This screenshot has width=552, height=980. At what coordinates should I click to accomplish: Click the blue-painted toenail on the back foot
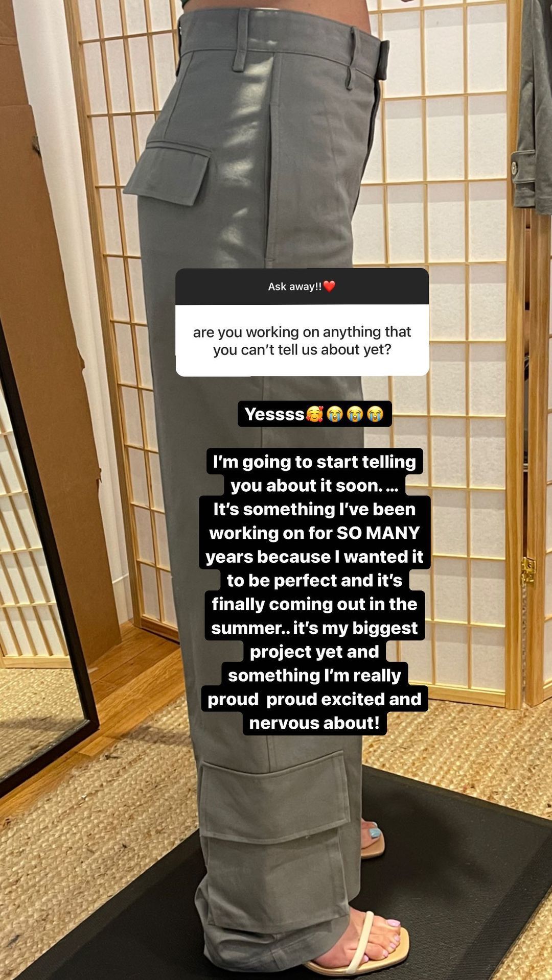click(x=376, y=834)
